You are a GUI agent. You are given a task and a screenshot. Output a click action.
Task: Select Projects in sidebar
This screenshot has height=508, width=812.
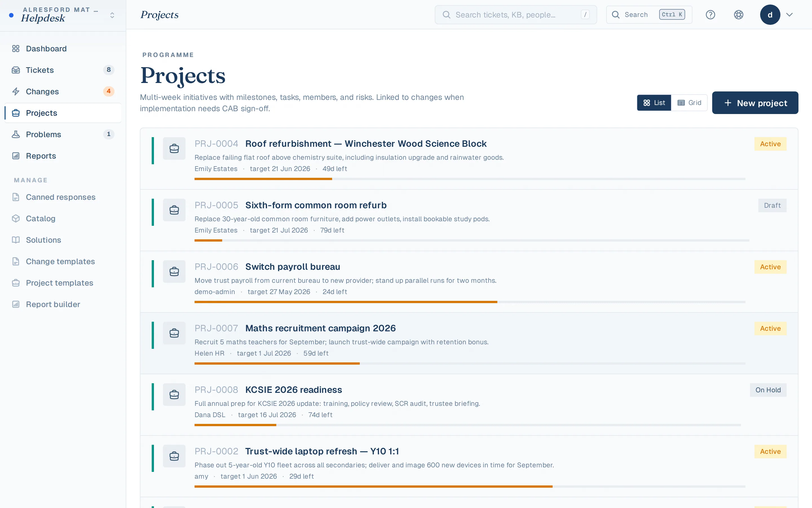click(63, 113)
